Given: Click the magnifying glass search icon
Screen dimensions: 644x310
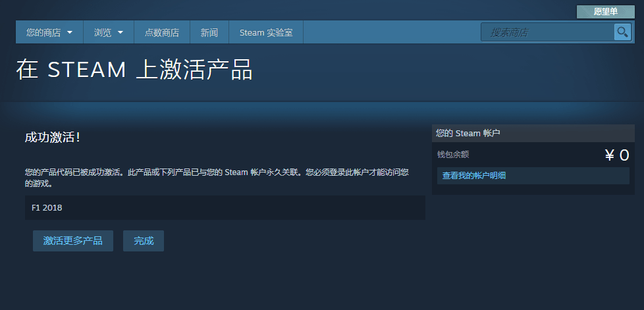Looking at the screenshot, I should click(622, 32).
